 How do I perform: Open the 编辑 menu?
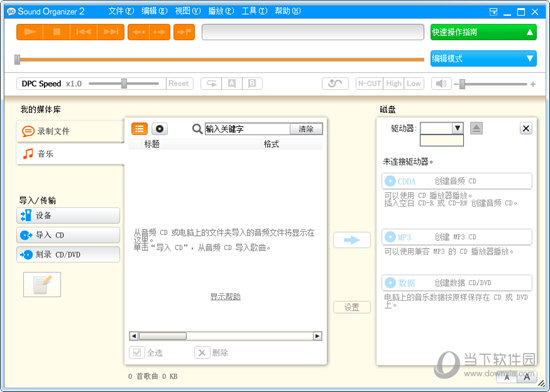(154, 11)
